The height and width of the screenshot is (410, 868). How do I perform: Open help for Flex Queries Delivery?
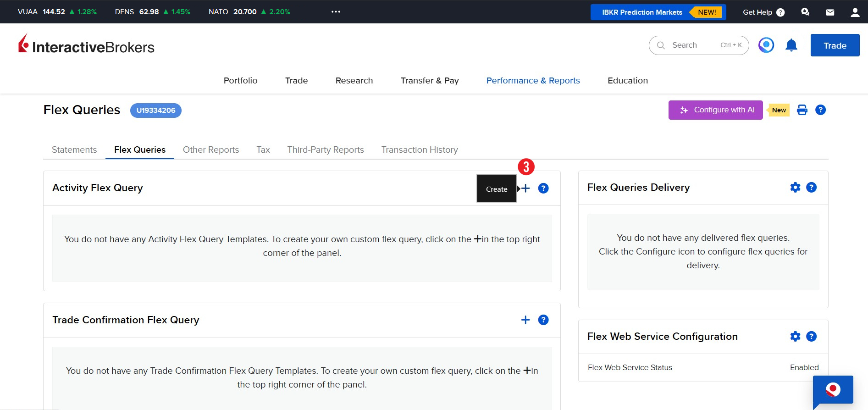point(812,187)
